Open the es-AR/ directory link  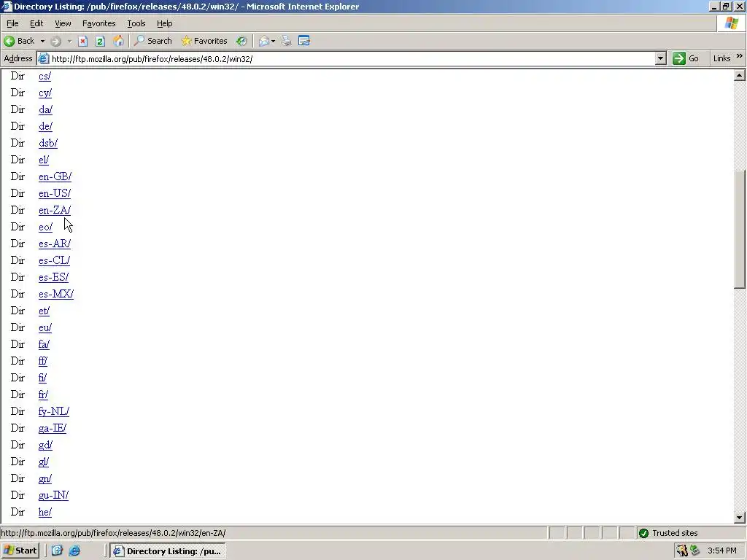point(55,244)
